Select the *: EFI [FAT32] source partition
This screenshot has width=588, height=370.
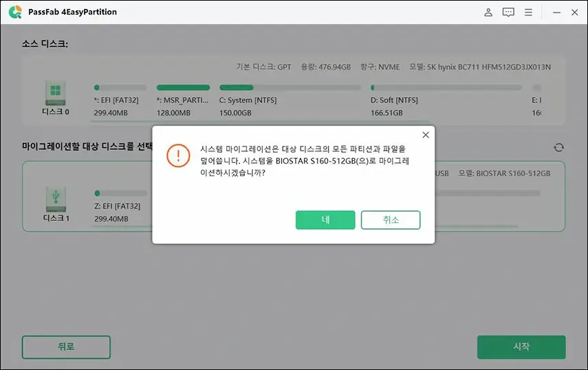coord(116,100)
